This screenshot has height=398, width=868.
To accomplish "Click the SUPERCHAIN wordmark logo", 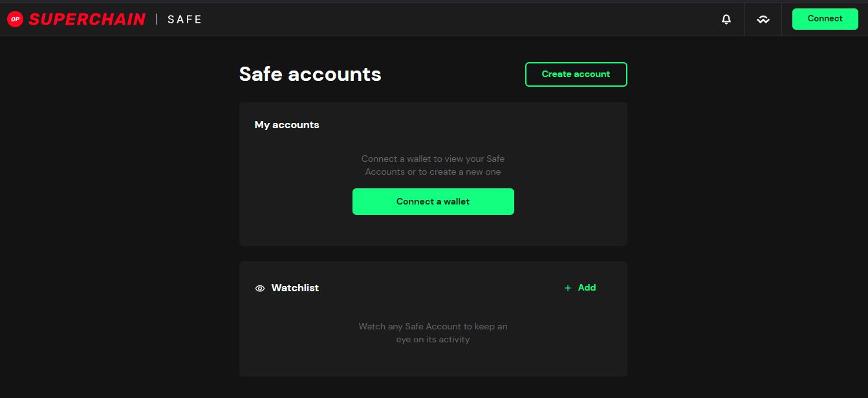I will tap(87, 19).
